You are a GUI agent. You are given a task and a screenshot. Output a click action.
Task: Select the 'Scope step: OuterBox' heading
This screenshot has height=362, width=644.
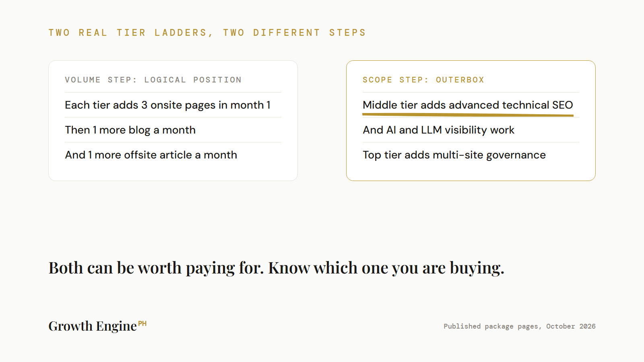point(423,80)
